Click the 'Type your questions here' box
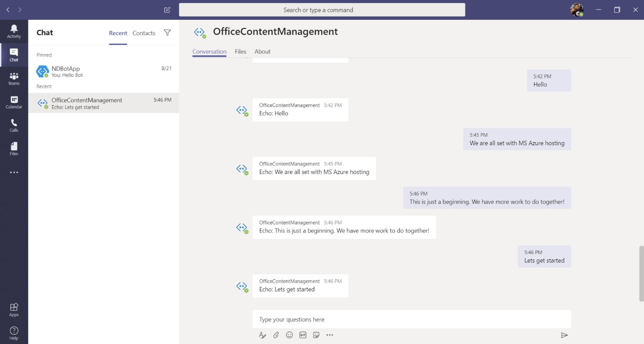 411,319
